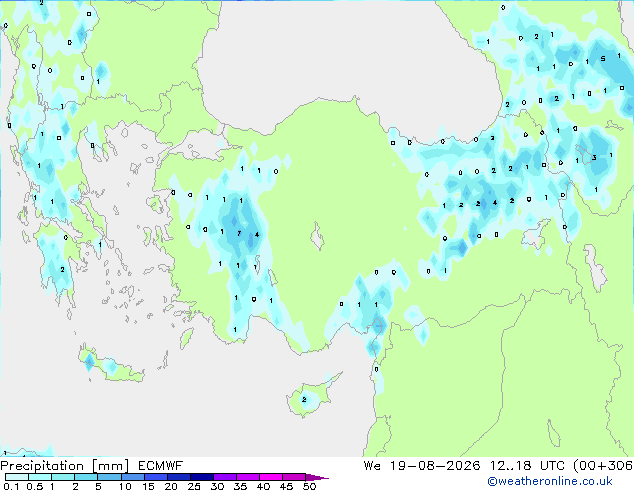Click the '2' precipitation value on Cyprus
Screen dimensions: 634x490
304,399
